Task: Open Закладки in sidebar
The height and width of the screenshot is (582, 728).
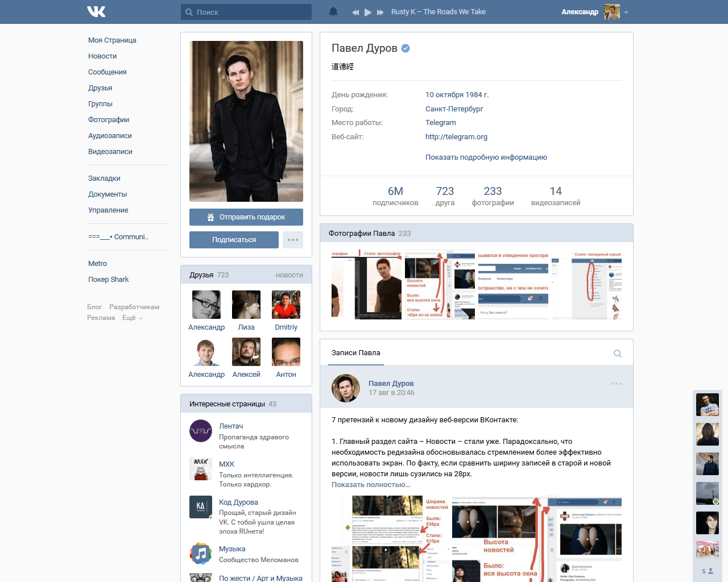Action: [104, 178]
